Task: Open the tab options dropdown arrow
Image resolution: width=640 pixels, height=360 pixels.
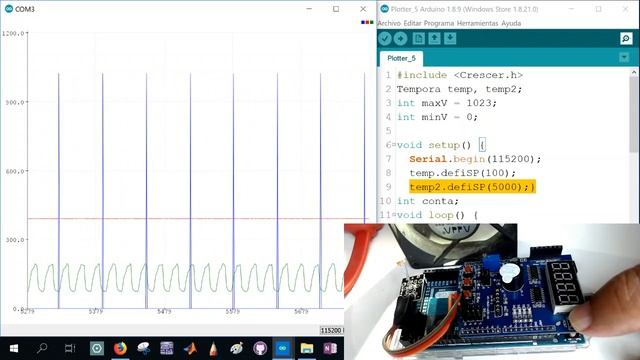Action: (624, 58)
